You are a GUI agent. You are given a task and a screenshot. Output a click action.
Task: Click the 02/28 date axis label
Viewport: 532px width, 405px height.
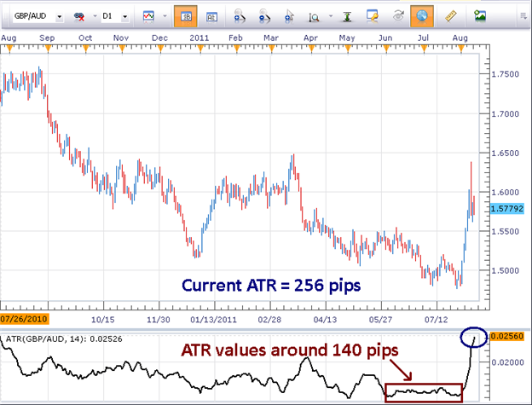coord(269,320)
